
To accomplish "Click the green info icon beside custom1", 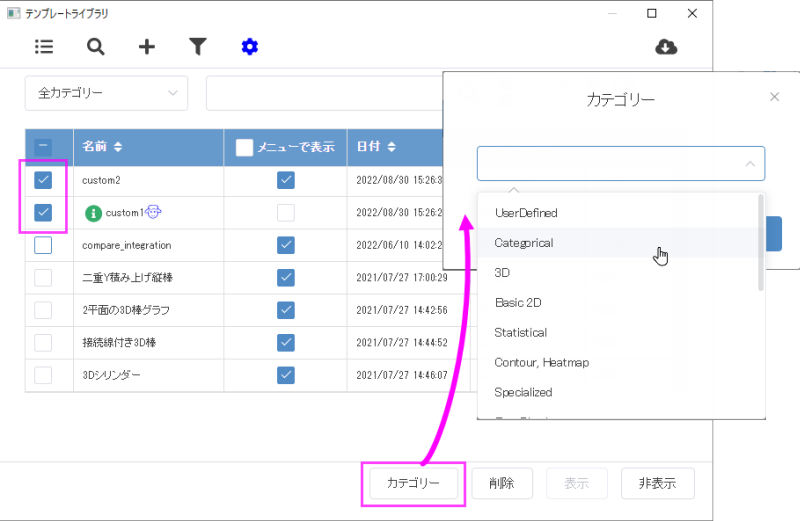I will pyautogui.click(x=93, y=213).
